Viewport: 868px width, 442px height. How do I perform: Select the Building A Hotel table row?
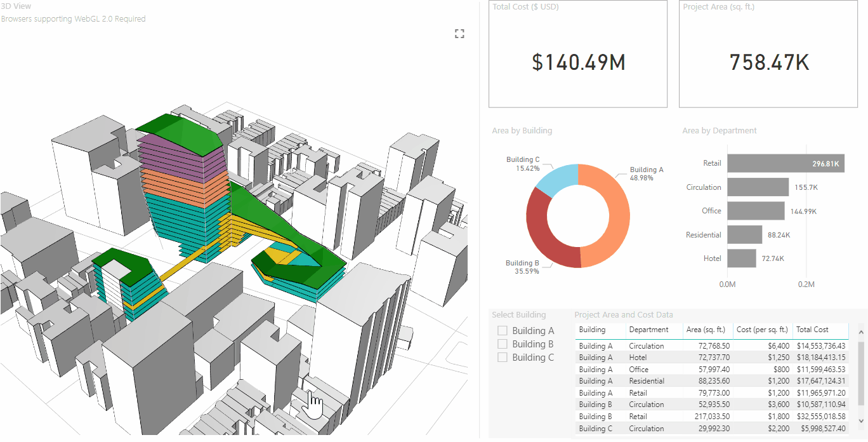(x=712, y=358)
